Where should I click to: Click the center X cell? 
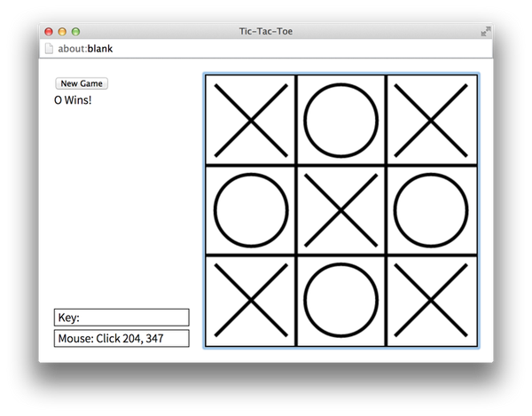point(341,210)
